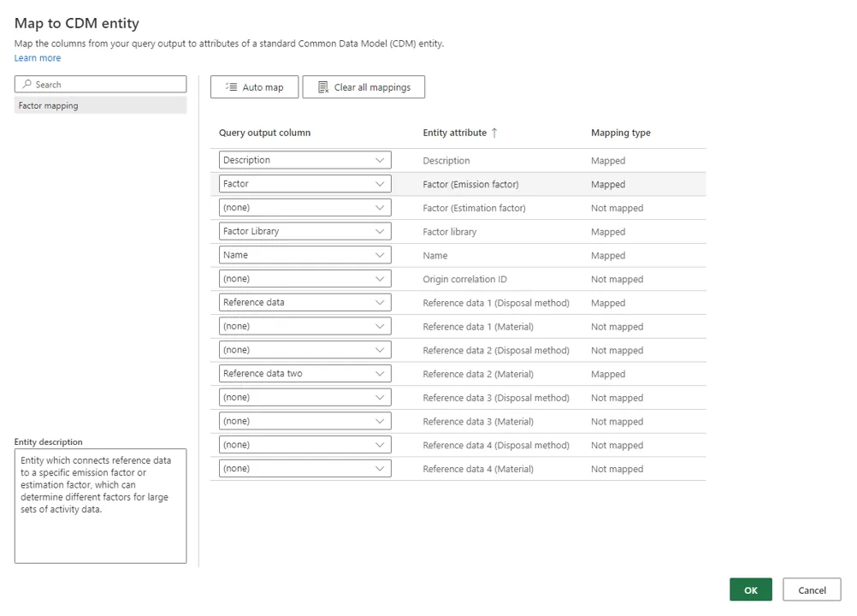Viewport: 857px width, 616px height.
Task: Click the Reference data 1 (Disposal method) text
Action: click(x=496, y=303)
